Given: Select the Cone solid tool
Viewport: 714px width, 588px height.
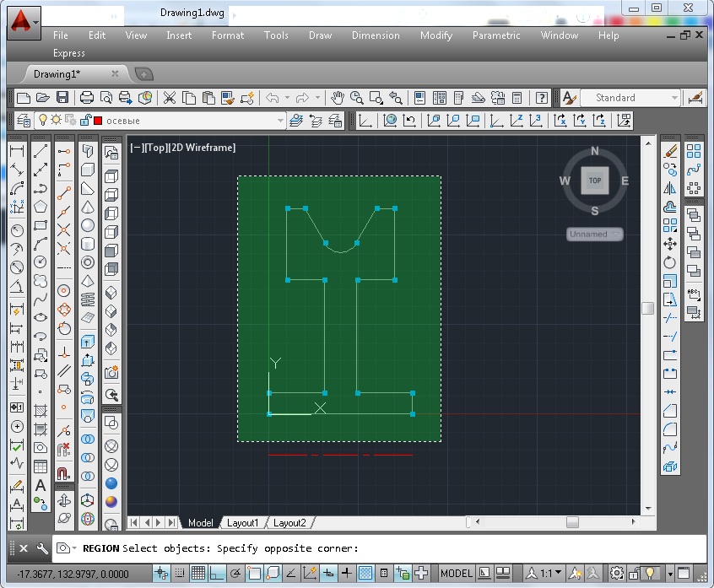Looking at the screenshot, I should coord(87,208).
